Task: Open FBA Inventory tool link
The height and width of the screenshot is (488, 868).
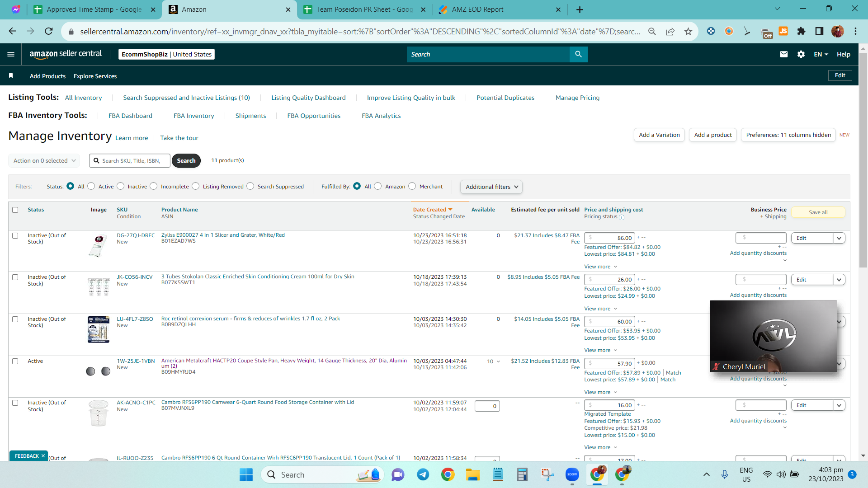Action: click(193, 116)
